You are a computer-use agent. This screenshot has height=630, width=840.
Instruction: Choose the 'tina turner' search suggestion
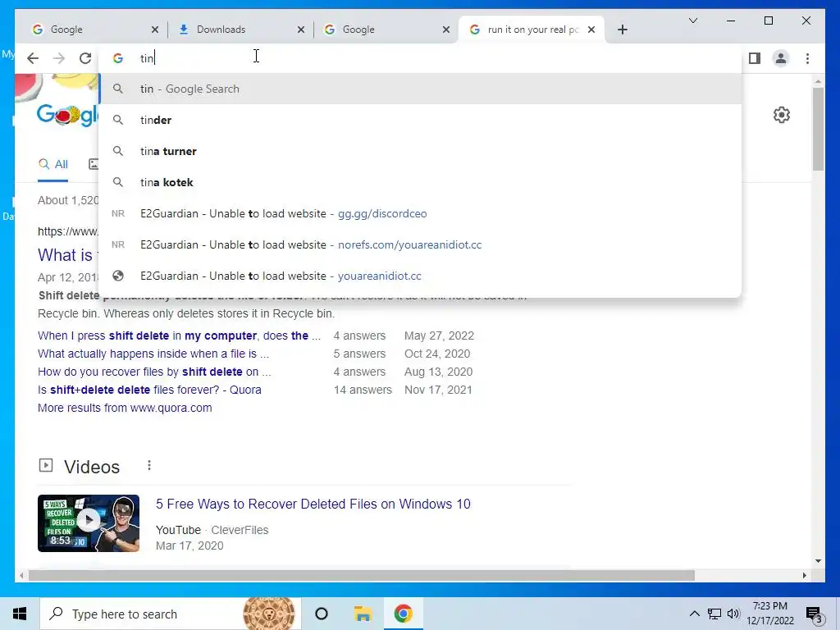point(421,151)
